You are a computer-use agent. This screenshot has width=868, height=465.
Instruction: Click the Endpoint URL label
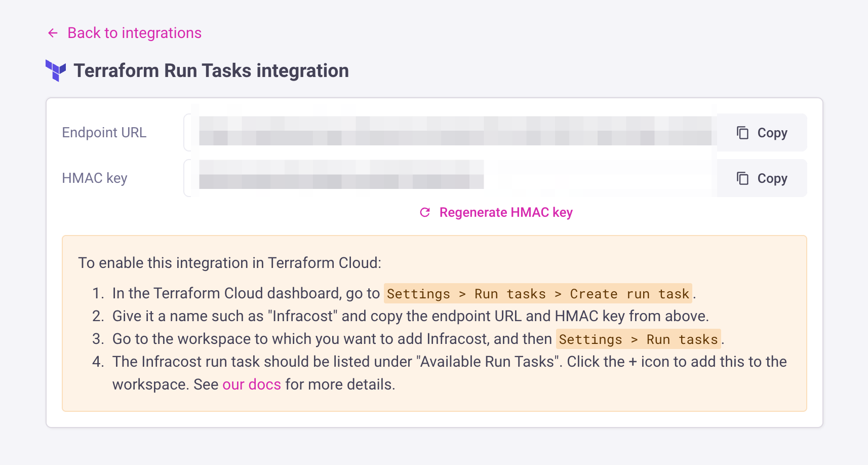click(104, 133)
